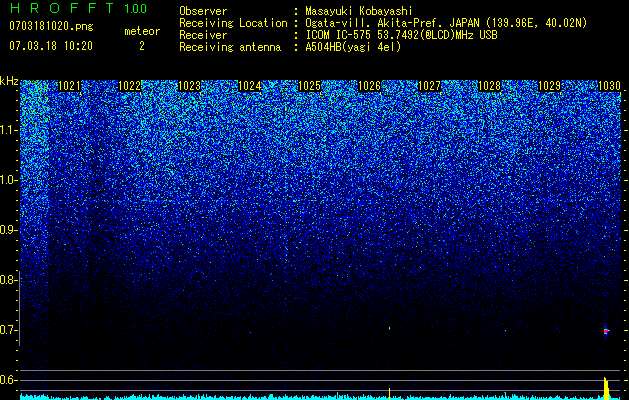Click the 1.0 kHz frequency axis label
This screenshot has height=400, width=629.
click(x=8, y=180)
